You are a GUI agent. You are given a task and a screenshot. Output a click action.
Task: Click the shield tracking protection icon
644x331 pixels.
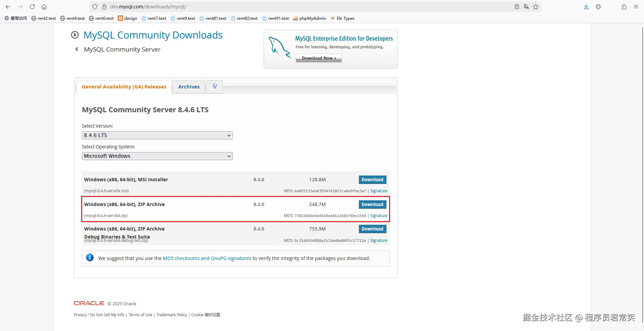pyautogui.click(x=95, y=7)
